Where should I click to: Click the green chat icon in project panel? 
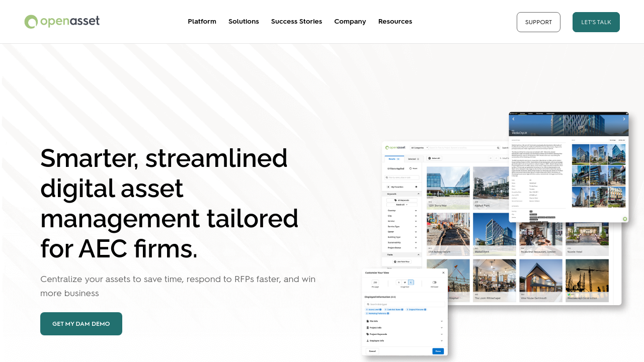point(625,219)
